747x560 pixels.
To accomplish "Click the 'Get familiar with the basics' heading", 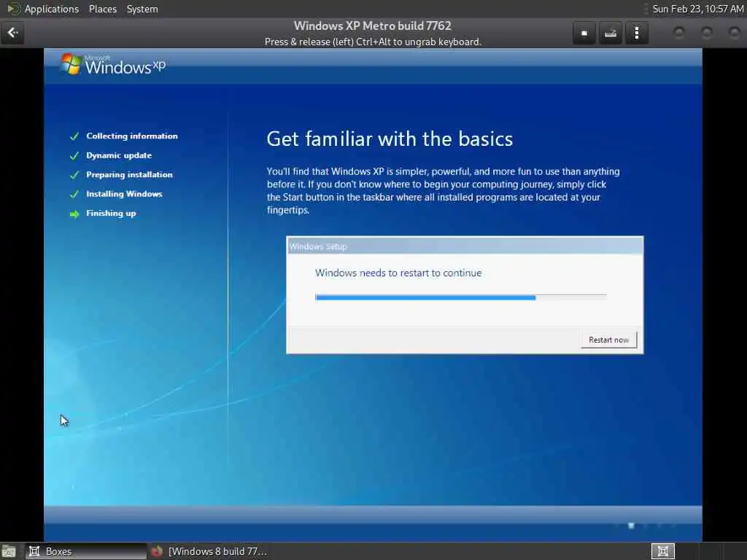I will (x=390, y=139).
